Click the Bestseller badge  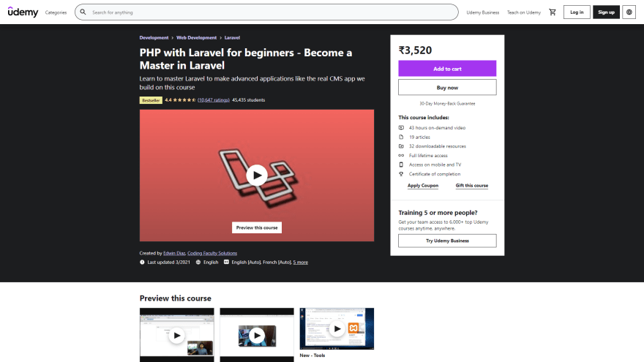point(151,100)
